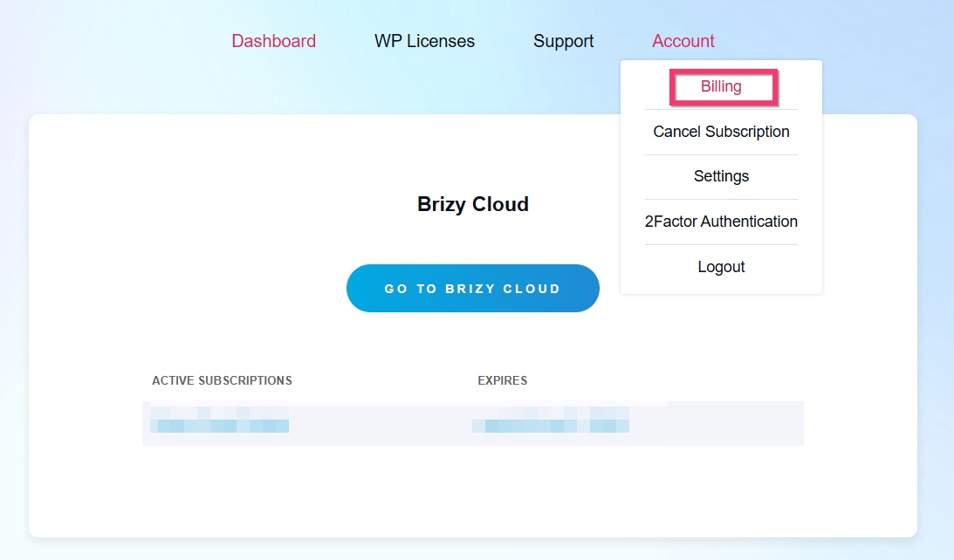Open the Support menu item
The image size is (954, 560).
[563, 41]
